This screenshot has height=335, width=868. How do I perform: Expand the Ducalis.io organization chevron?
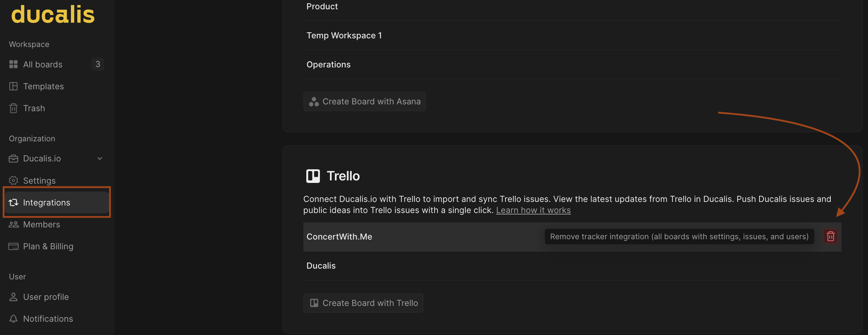point(100,159)
